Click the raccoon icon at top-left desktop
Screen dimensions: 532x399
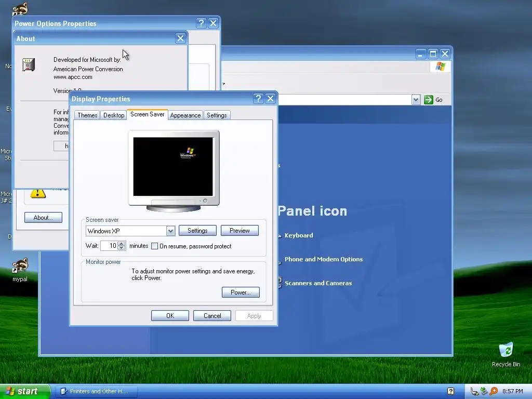(20, 8)
